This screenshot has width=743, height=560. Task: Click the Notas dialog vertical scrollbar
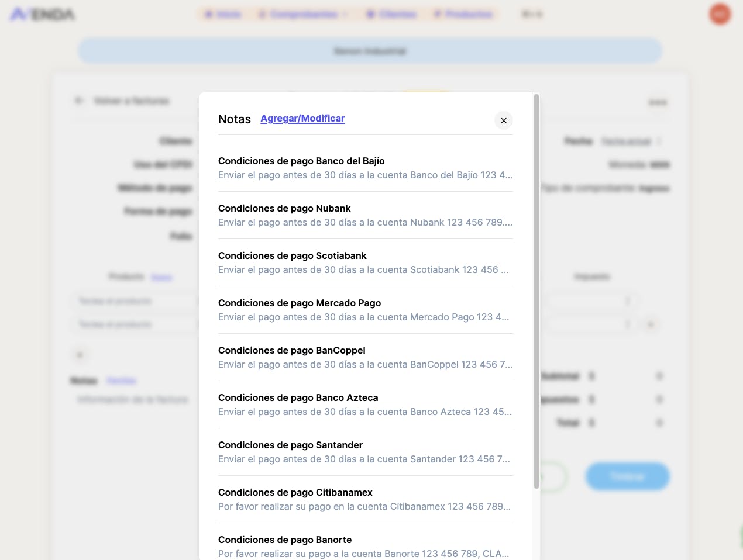point(536,291)
